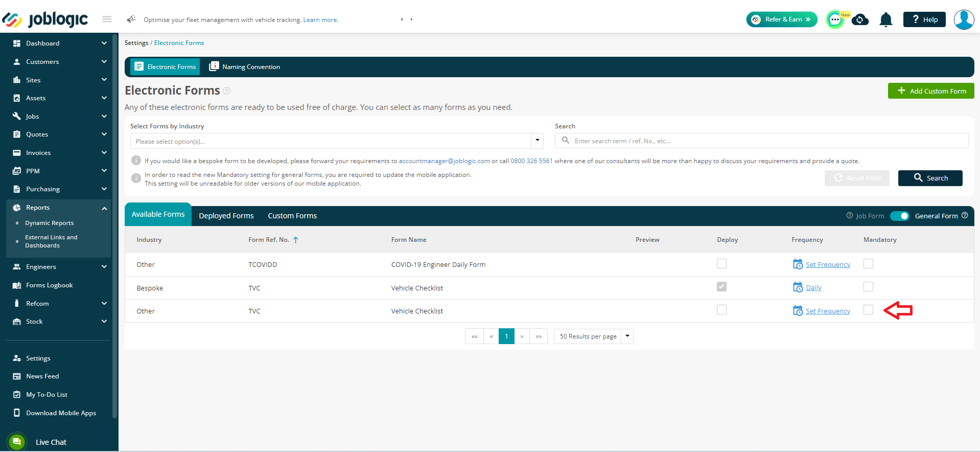Screen dimensions: 980x452
Task: Go to page 1 in pagination
Action: (506, 336)
